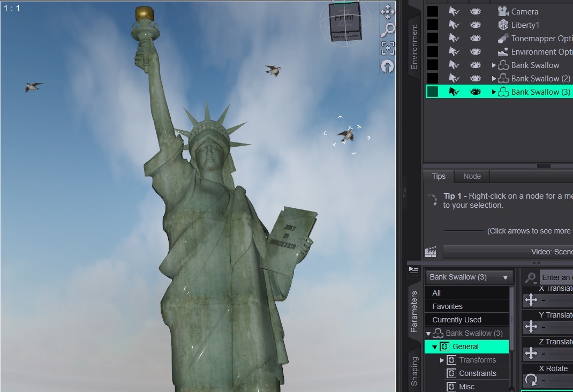Click the selected swallow in viewport

[x=346, y=135]
